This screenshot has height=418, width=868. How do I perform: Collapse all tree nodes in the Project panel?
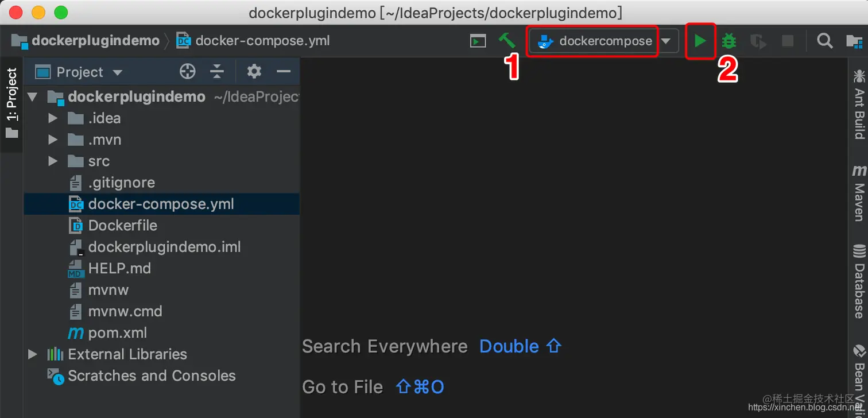pyautogui.click(x=217, y=71)
